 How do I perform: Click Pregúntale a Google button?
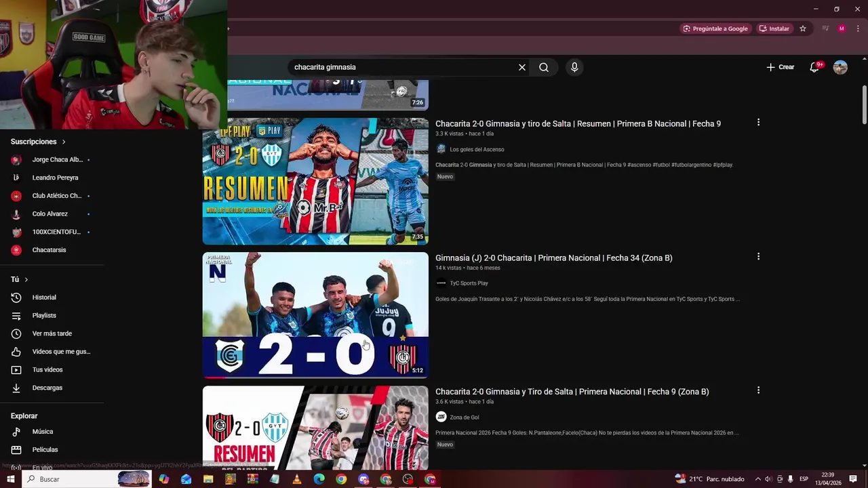click(715, 28)
